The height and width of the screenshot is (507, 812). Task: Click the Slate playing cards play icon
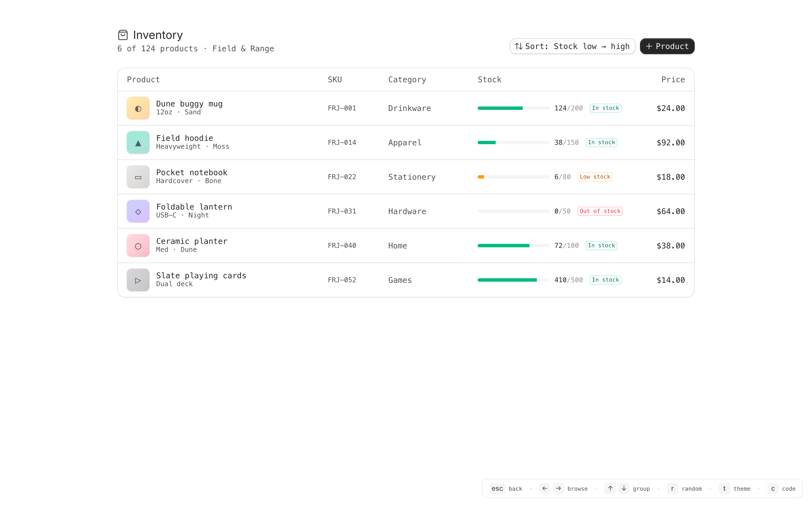(x=138, y=280)
